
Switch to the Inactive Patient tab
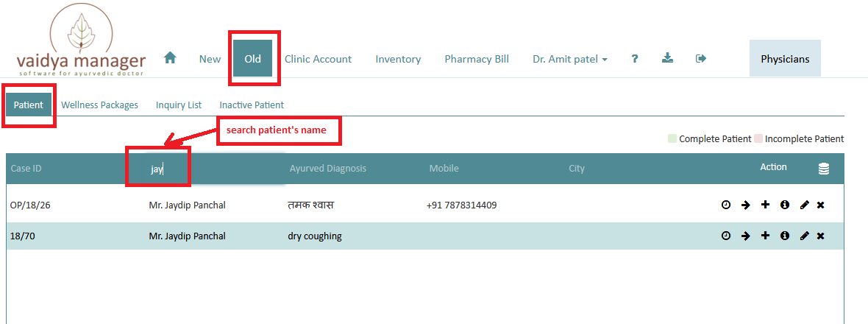pyautogui.click(x=252, y=105)
